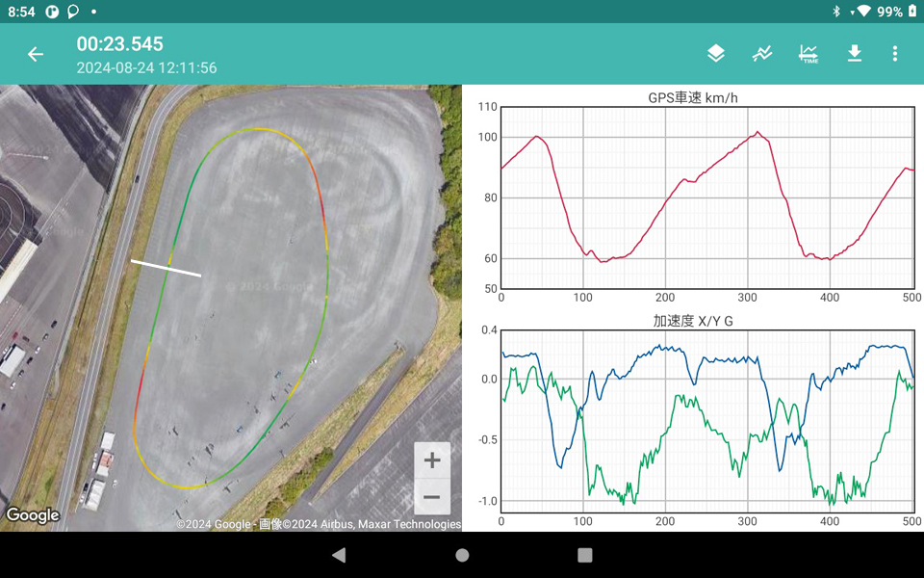Viewport: 924px width, 578px height.
Task: Tap the white start/finish line on track
Action: point(166,268)
